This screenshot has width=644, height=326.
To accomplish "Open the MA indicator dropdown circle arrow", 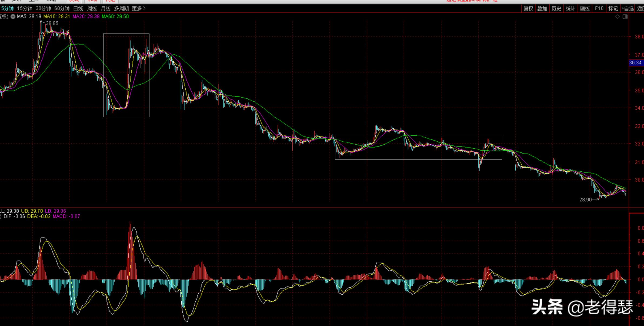I will (13, 16).
